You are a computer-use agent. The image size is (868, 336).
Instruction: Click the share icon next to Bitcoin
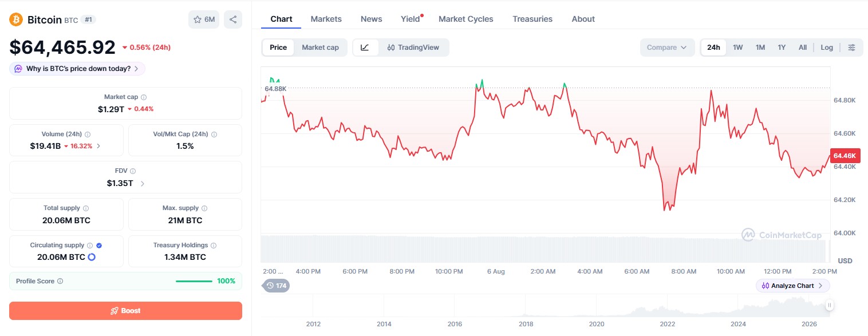tap(233, 19)
